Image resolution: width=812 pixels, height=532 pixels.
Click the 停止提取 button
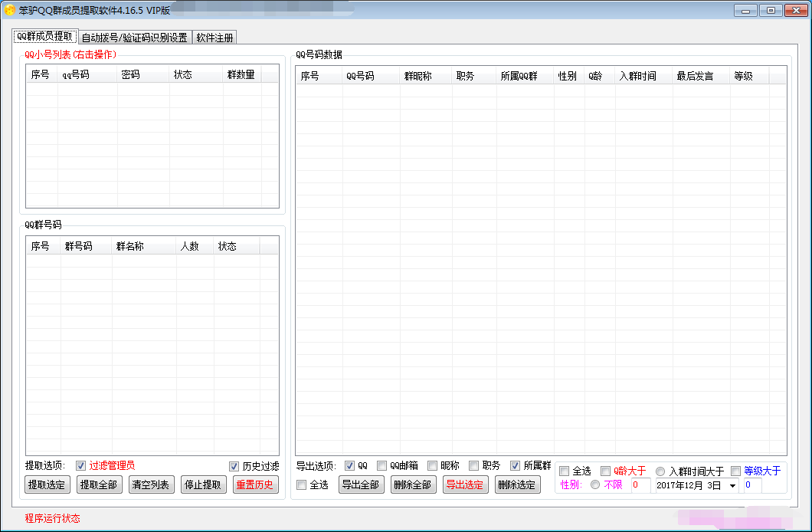[203, 485]
